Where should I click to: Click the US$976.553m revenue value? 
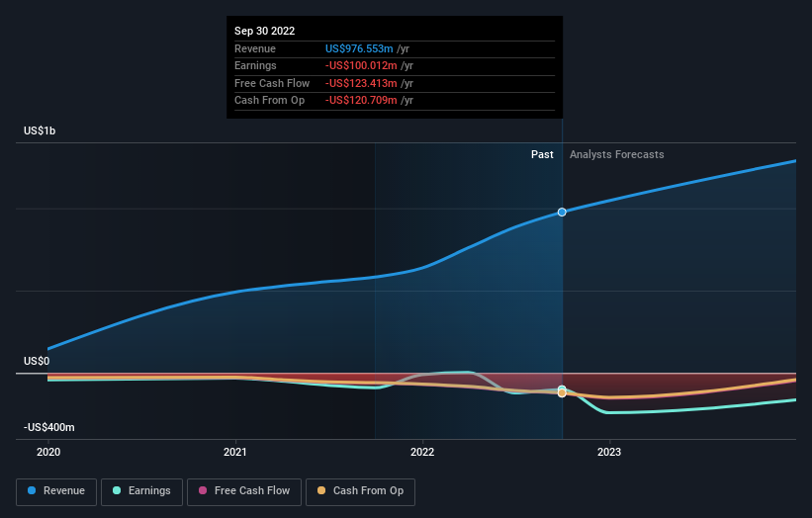point(359,48)
